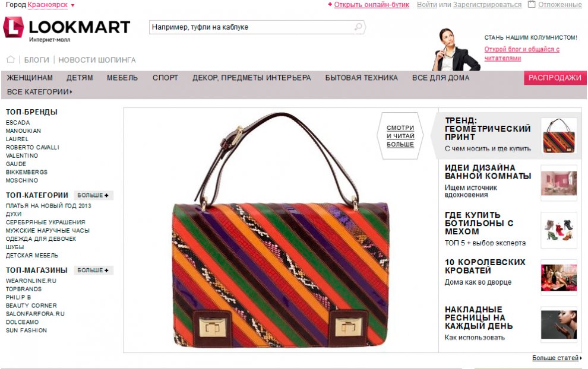Expand more top stores with БОЛЬШЕ
Image resolution: width=588 pixels, height=369 pixels.
point(93,270)
